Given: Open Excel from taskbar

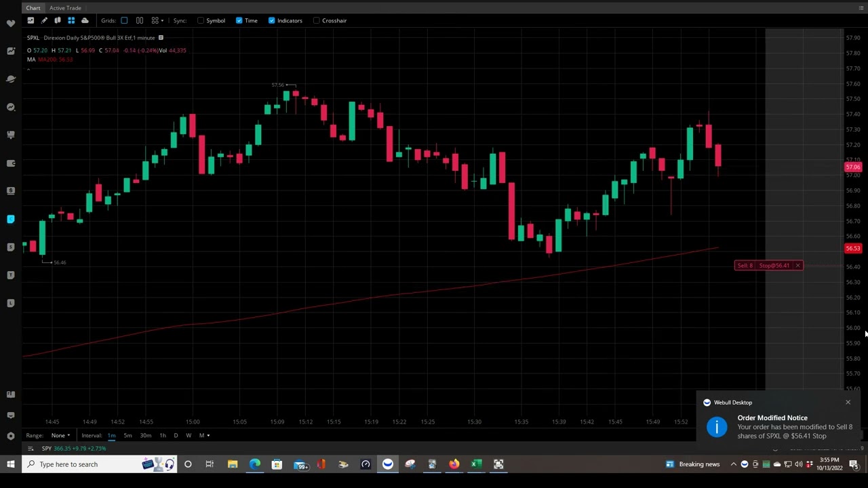Looking at the screenshot, I should point(477,464).
